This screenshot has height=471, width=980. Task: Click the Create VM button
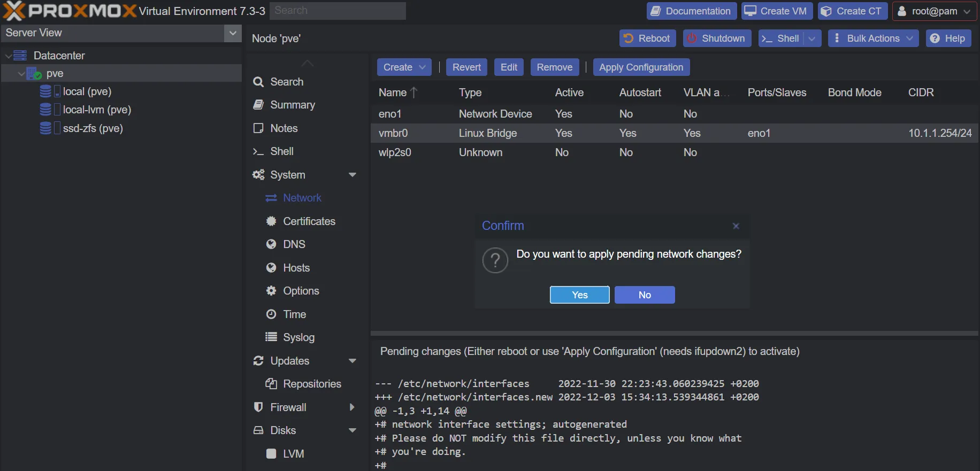tap(777, 11)
